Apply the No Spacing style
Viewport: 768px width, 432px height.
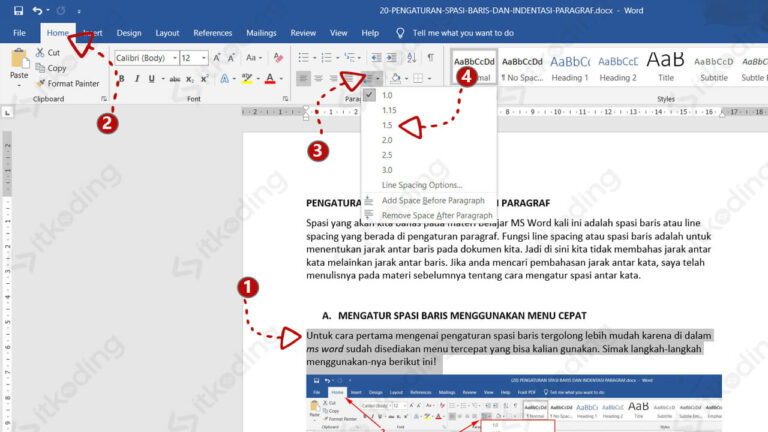[x=522, y=68]
